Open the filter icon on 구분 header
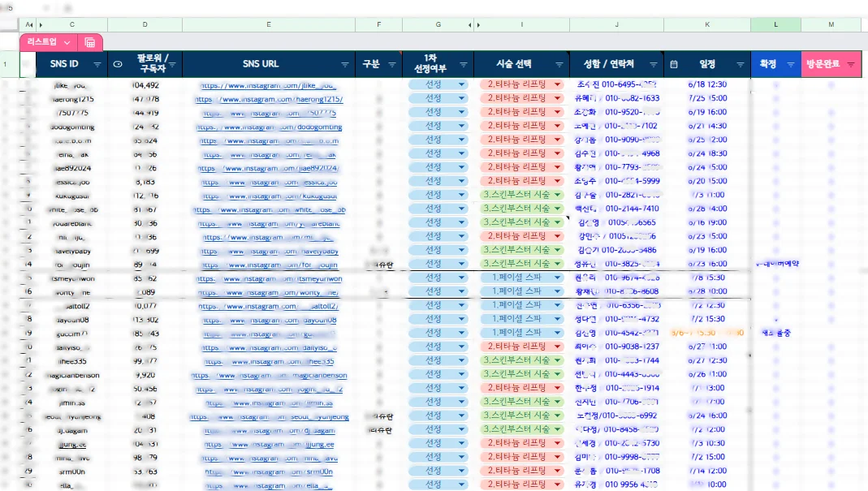Screen dimensions: 868x491 point(392,65)
